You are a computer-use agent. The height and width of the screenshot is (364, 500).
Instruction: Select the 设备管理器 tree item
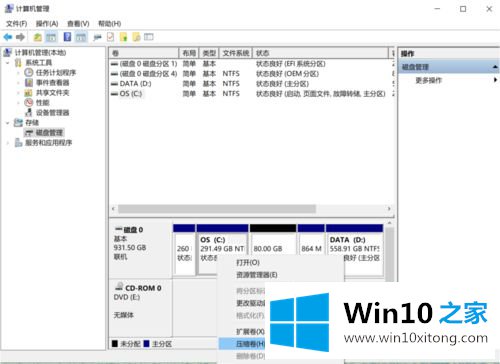(52, 112)
